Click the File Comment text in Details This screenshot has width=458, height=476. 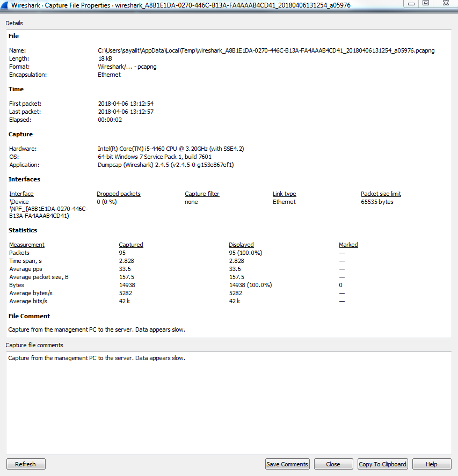pos(97,329)
